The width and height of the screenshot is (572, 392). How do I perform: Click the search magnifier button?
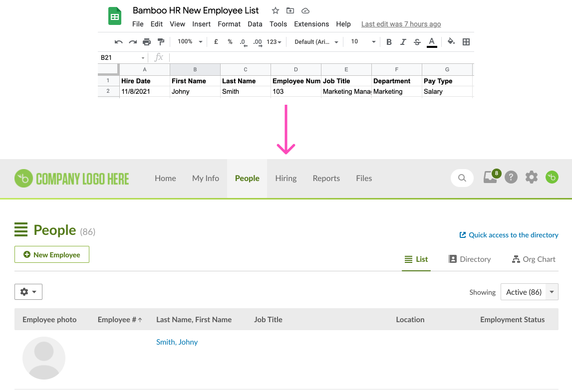click(462, 178)
